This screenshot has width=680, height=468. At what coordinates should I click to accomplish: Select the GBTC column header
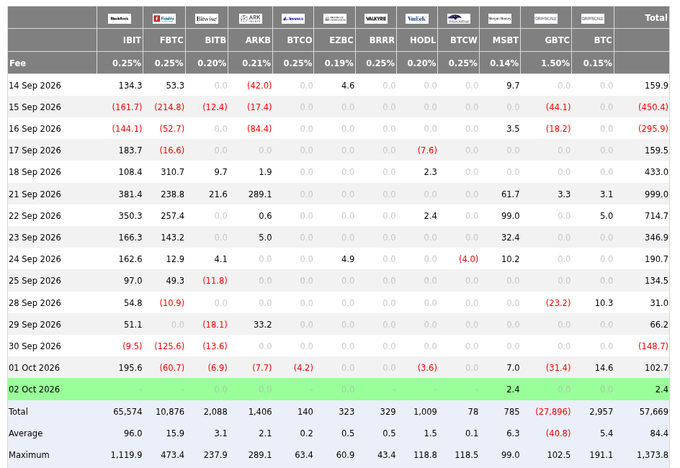(x=557, y=40)
